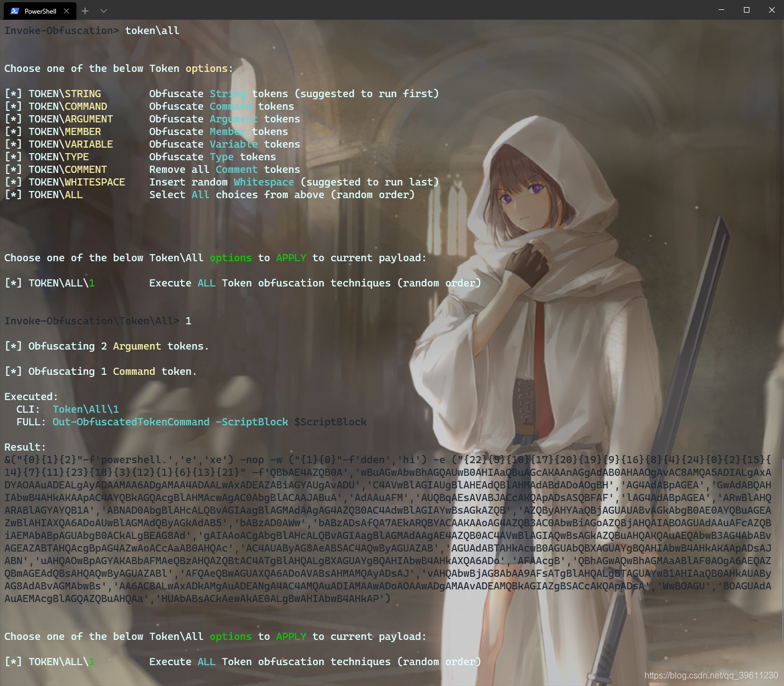Click 'Obfuscate String tokens' description
The width and height of the screenshot is (784, 686).
pyautogui.click(x=219, y=94)
